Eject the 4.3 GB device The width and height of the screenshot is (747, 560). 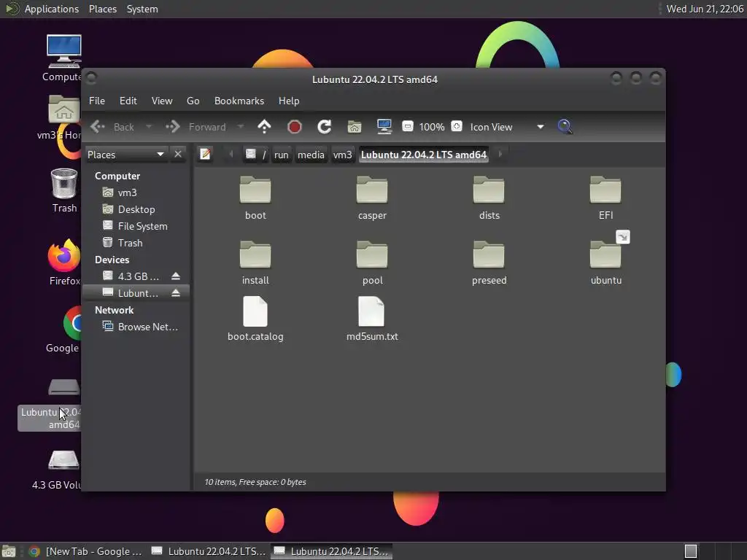click(176, 276)
